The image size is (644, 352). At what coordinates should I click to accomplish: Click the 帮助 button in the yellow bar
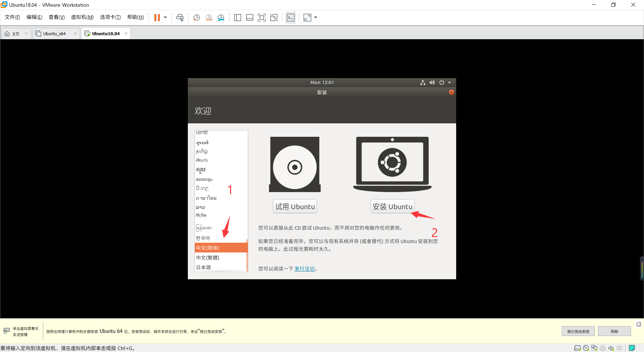[614, 331]
